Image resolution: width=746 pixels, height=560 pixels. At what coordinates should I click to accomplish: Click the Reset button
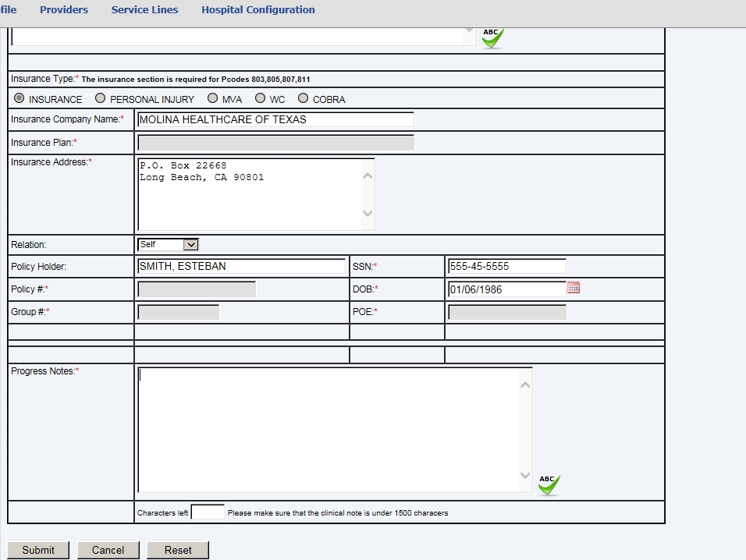178,550
